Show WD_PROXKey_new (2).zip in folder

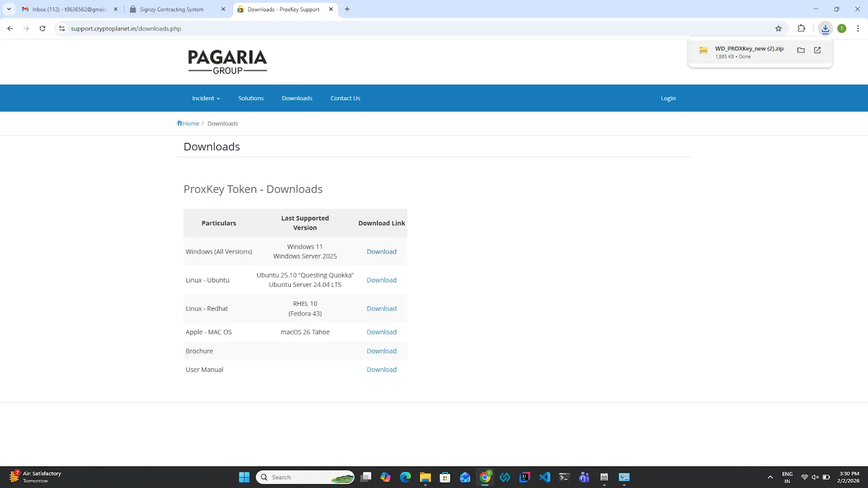pos(801,50)
